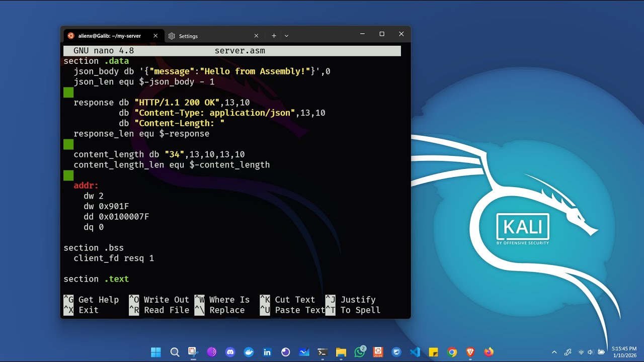Launch Visual Studio Code from the taskbar
Viewport: 644px width, 362px height.
coord(415,352)
